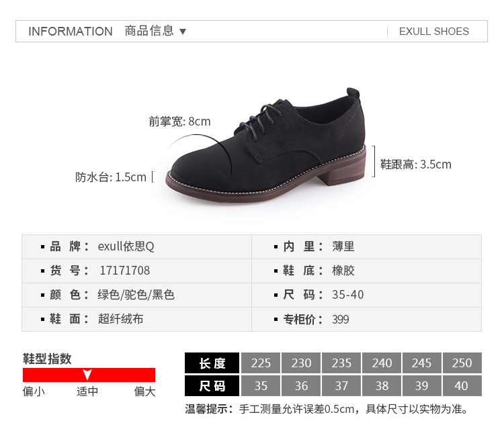Select size 38 cell
This screenshot has height=425, width=504.
(382, 385)
